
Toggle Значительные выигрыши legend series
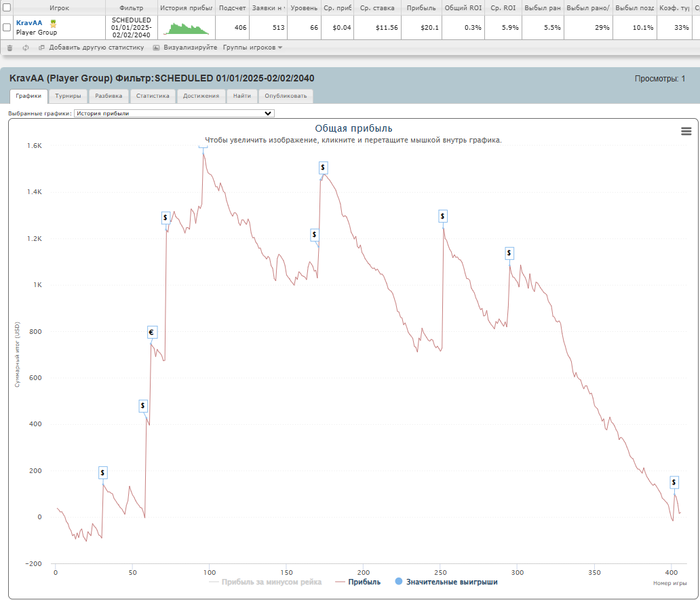tap(446, 582)
